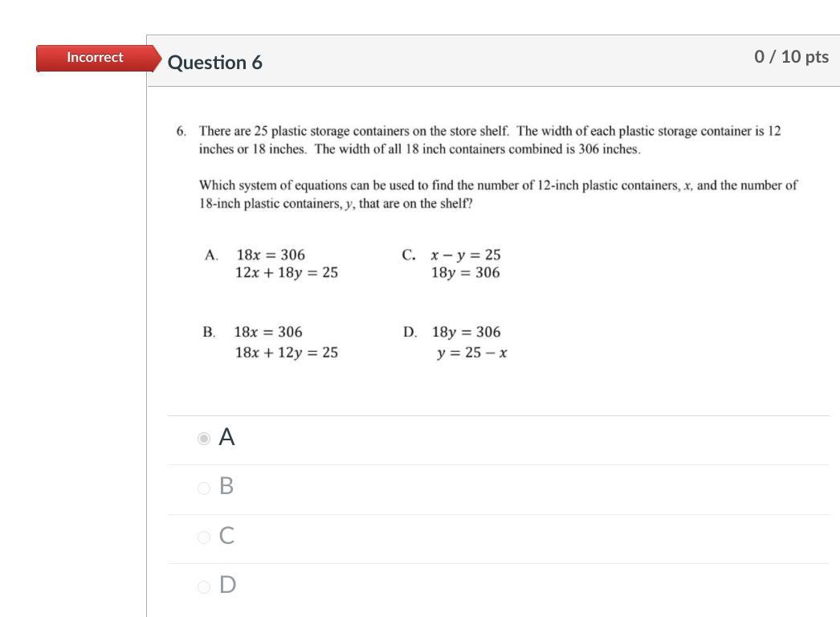Click the large letter A answer label
Image resolution: width=840 pixels, height=617 pixels.
point(227,438)
